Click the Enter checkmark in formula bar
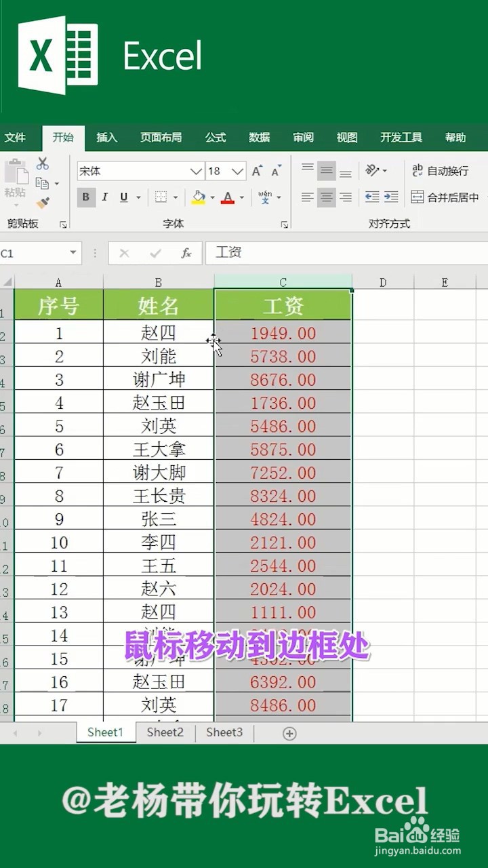 click(x=156, y=253)
